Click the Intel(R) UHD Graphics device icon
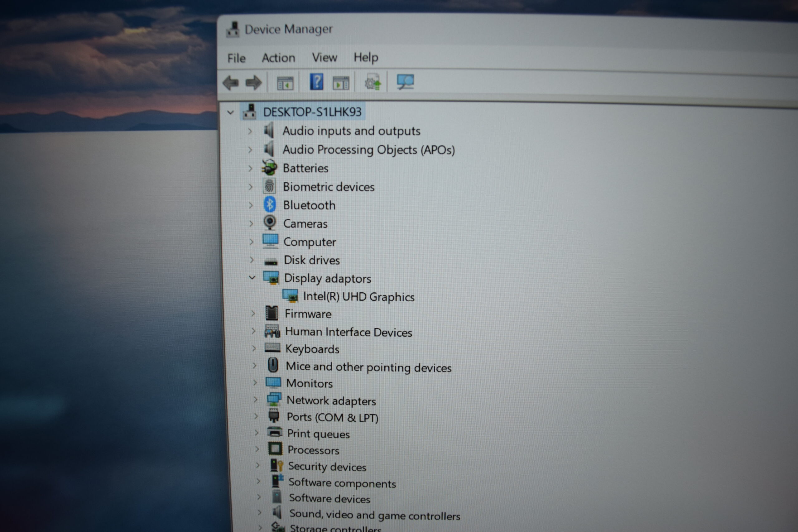 click(x=291, y=296)
